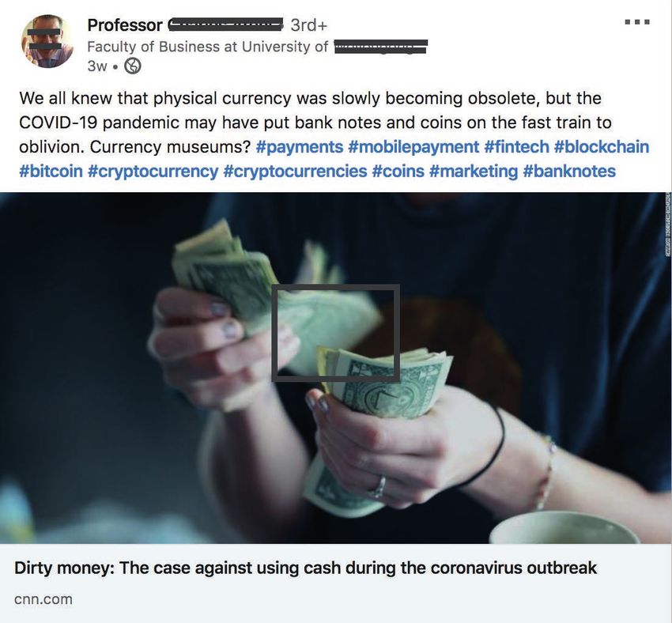Open the #banknotes hashtag
Screen dimensions: 672x623
tap(569, 172)
